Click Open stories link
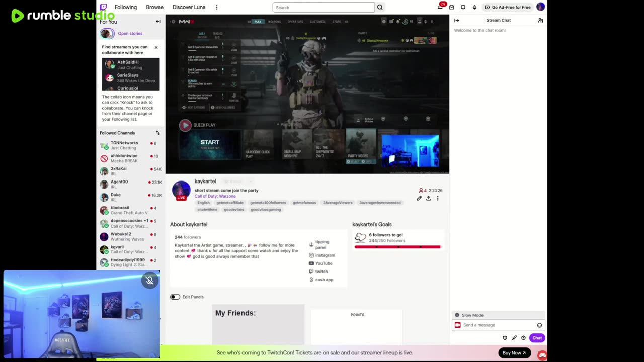This screenshot has height=362, width=644. pos(130,33)
